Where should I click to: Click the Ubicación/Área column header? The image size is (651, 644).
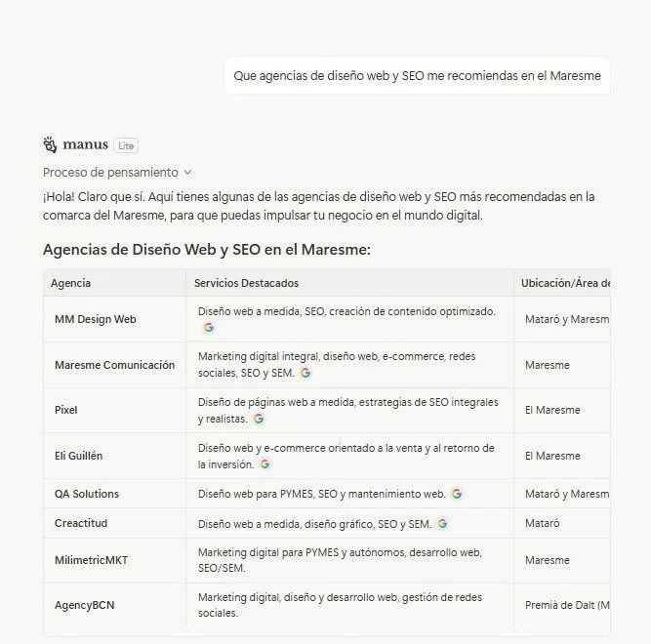(x=566, y=283)
